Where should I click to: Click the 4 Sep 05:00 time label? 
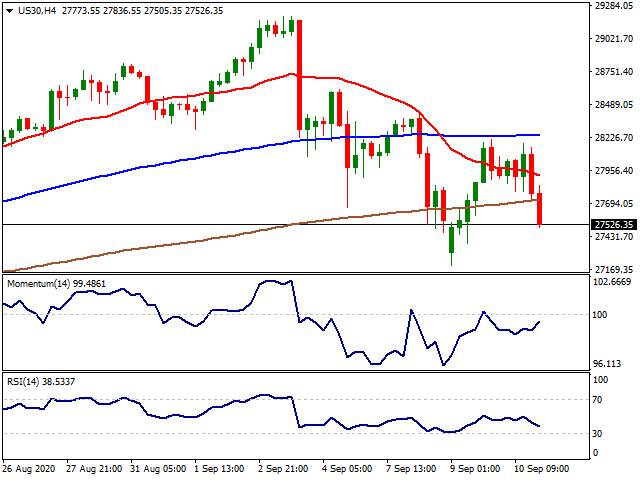pos(348,468)
